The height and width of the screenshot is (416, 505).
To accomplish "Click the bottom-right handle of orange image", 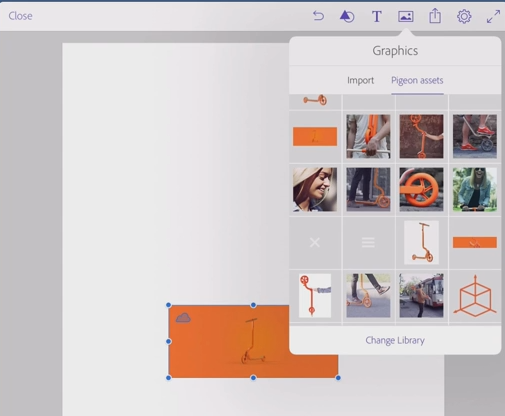I will click(x=338, y=378).
